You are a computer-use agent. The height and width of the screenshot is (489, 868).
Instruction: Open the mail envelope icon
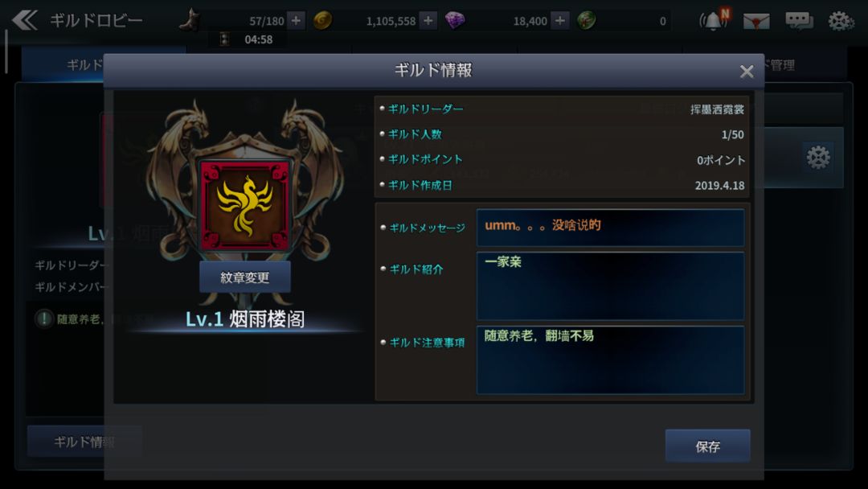point(756,21)
